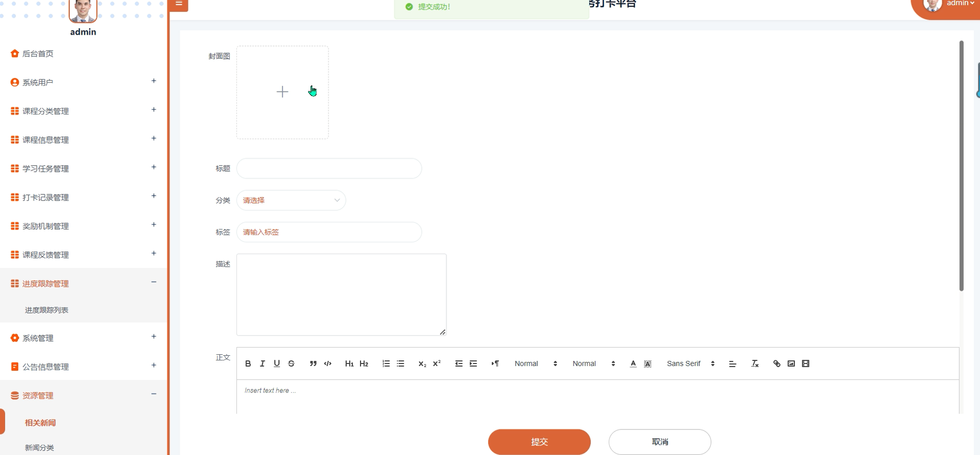This screenshot has width=980, height=455.
Task: Apply Heading 2 style
Action: (364, 363)
